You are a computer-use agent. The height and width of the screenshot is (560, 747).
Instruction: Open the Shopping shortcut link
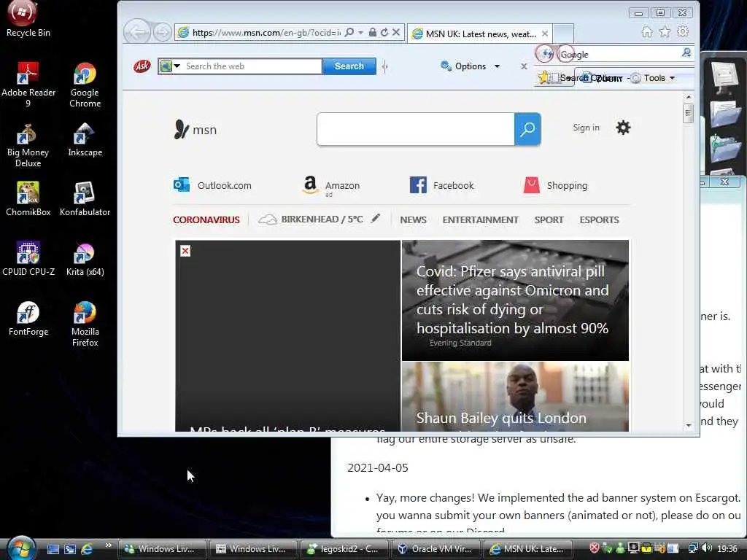coord(555,185)
